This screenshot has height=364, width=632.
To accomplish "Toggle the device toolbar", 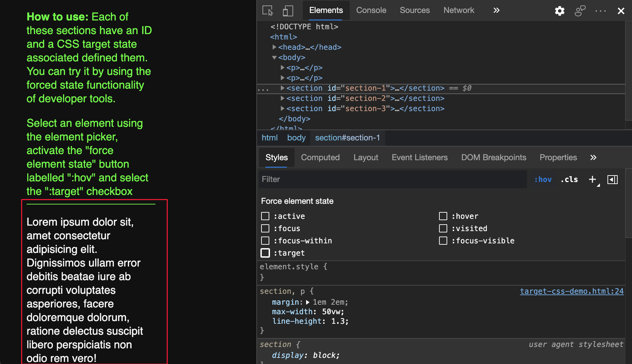I will coord(288,11).
